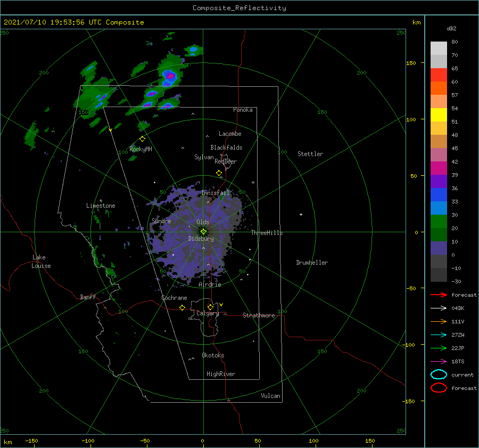Click the yellow 51 dBZ color swatch
Screen dimensions: 479x448
pyautogui.click(x=439, y=115)
